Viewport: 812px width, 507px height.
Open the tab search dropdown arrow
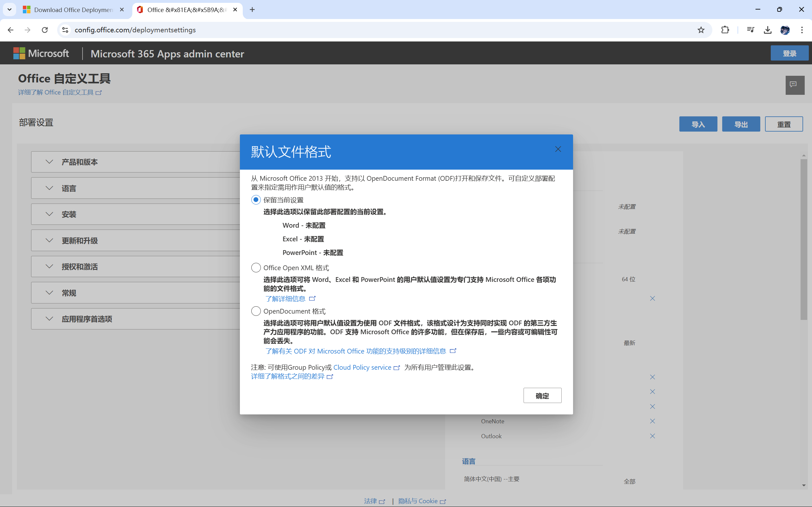[x=10, y=10]
